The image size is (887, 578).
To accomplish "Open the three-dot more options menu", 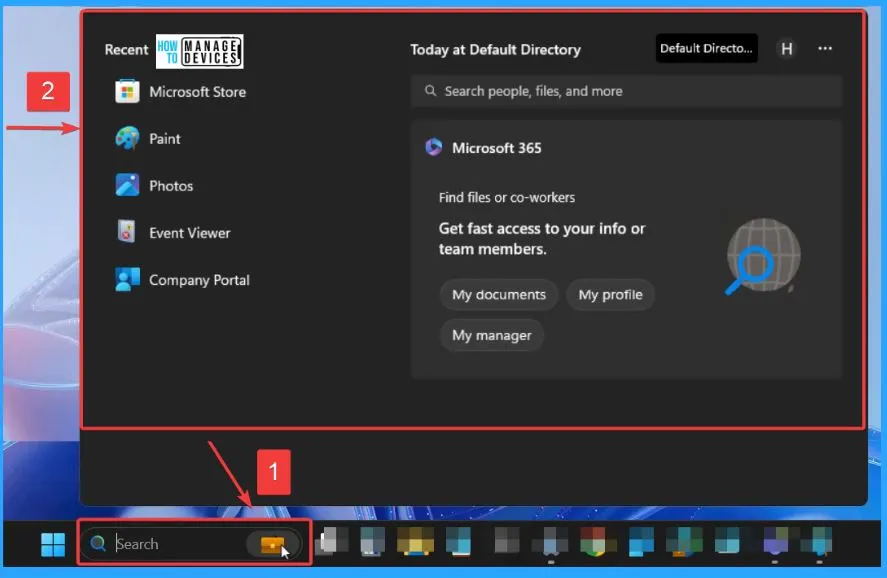I will [825, 49].
